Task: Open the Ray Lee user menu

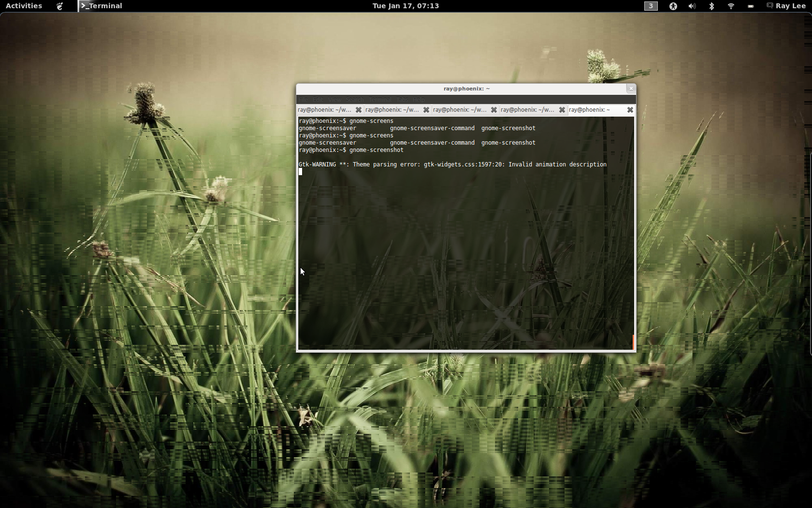Action: (786, 6)
